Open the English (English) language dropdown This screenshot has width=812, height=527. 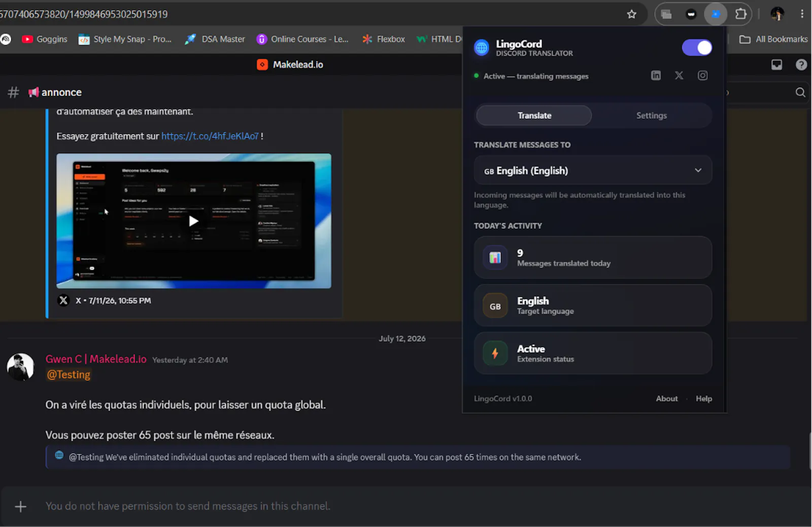tap(593, 171)
